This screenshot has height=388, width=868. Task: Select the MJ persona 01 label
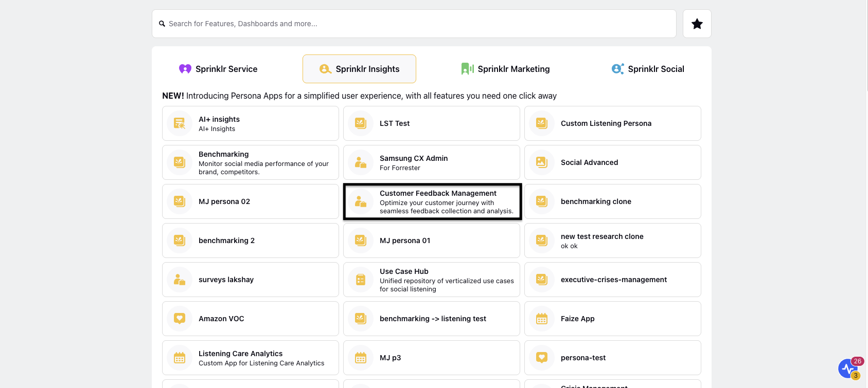[x=405, y=241]
